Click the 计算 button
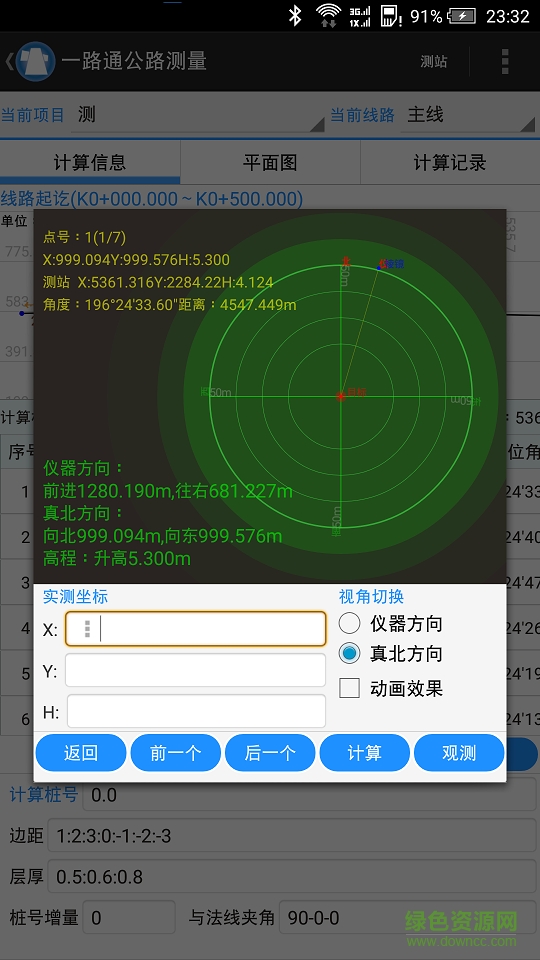The height and width of the screenshot is (960, 540). (x=365, y=752)
